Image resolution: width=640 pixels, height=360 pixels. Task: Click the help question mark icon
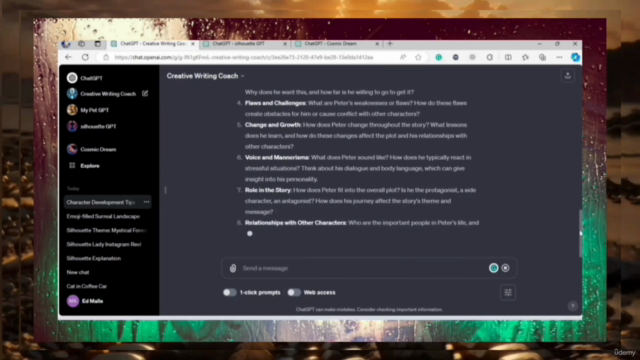coord(573,306)
